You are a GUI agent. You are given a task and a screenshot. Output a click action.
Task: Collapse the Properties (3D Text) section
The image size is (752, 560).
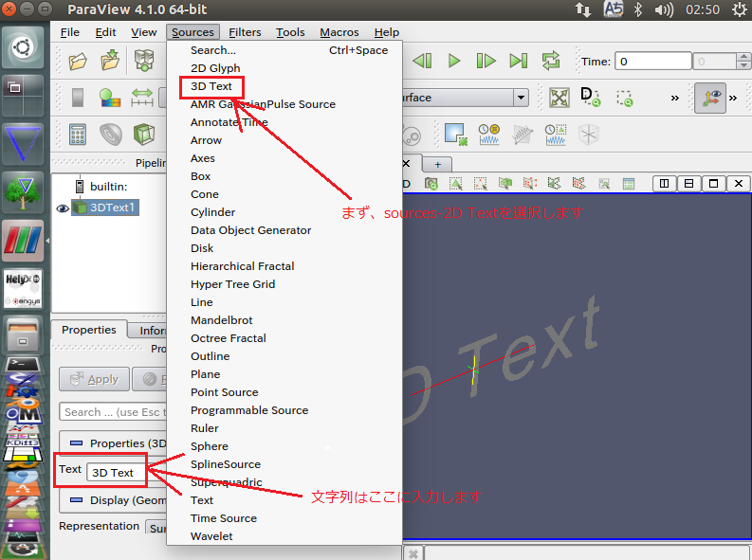[x=76, y=443]
